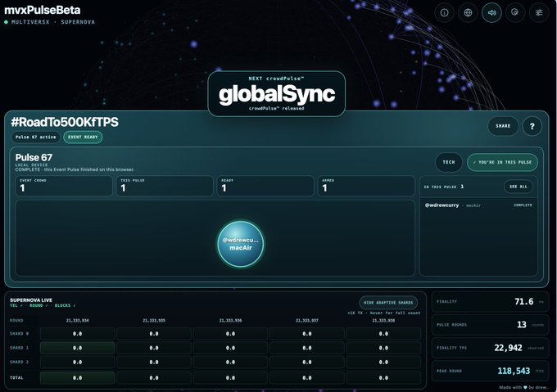Toggle the HIDE ADAPTIVE SHARDS button
The image size is (557, 392).
(388, 303)
